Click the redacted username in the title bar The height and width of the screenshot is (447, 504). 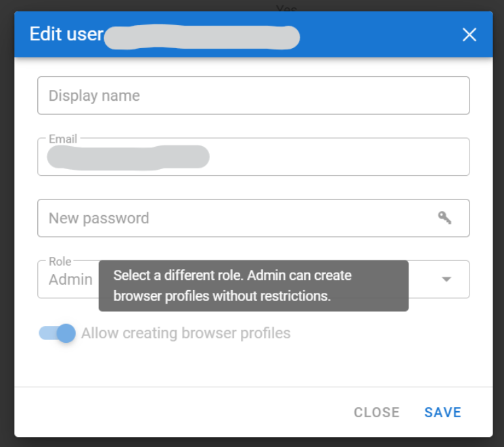pyautogui.click(x=202, y=36)
